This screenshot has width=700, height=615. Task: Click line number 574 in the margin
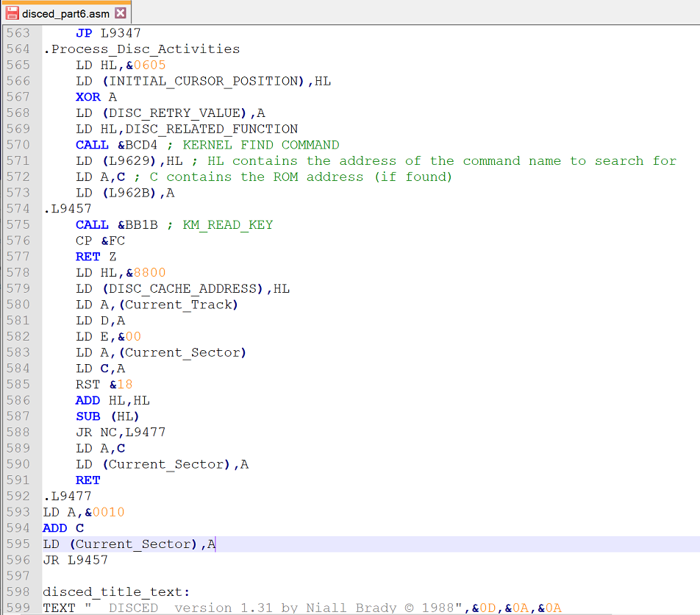18,209
